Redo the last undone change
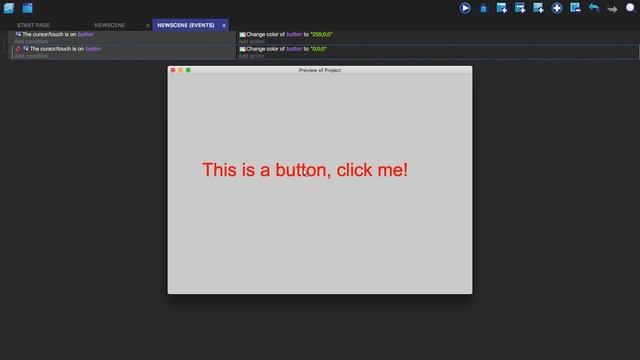This screenshot has width=640, height=360. click(x=612, y=9)
